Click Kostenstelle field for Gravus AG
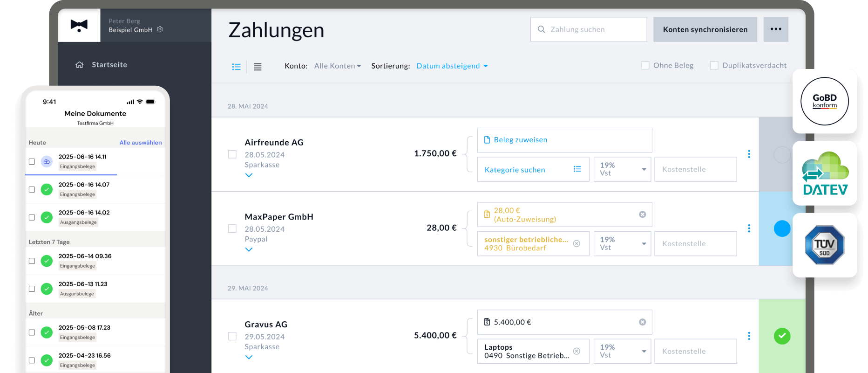Image resolution: width=868 pixels, height=373 pixels. 696,351
